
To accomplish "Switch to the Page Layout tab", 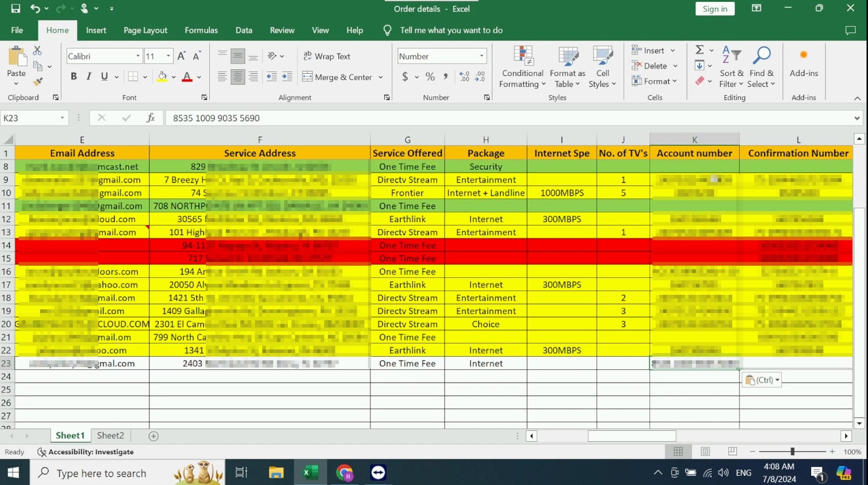I will [x=145, y=30].
